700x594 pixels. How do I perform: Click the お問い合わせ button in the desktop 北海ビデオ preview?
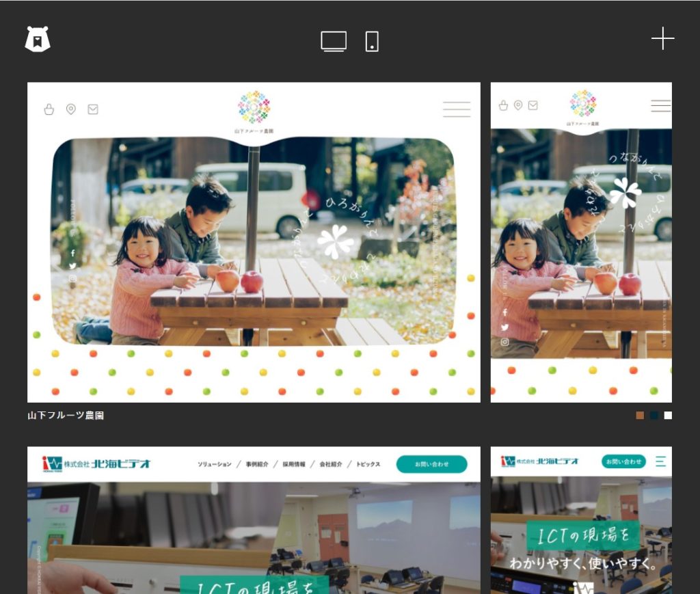click(x=431, y=464)
